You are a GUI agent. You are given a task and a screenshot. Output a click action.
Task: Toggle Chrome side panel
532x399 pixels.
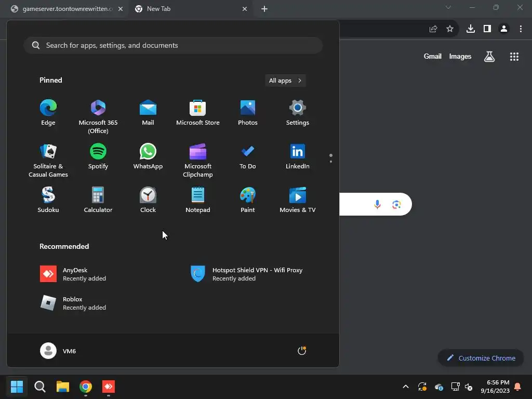pyautogui.click(x=487, y=29)
